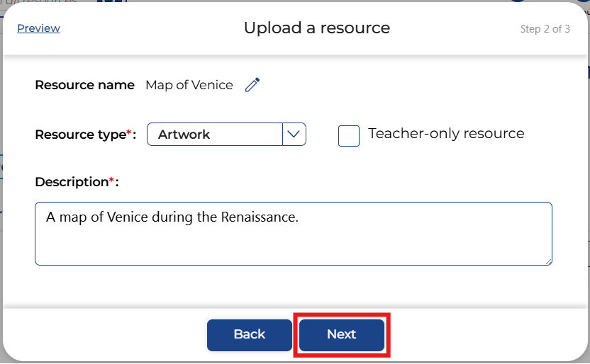Viewport: 590px width, 364px height.
Task: Click the pencil icon to edit resource name
Action: tap(252, 85)
